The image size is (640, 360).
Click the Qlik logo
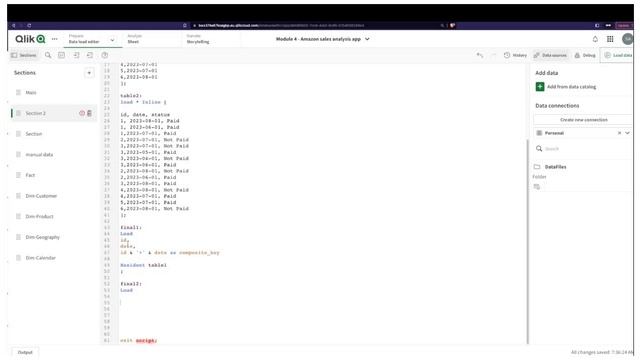click(30, 39)
